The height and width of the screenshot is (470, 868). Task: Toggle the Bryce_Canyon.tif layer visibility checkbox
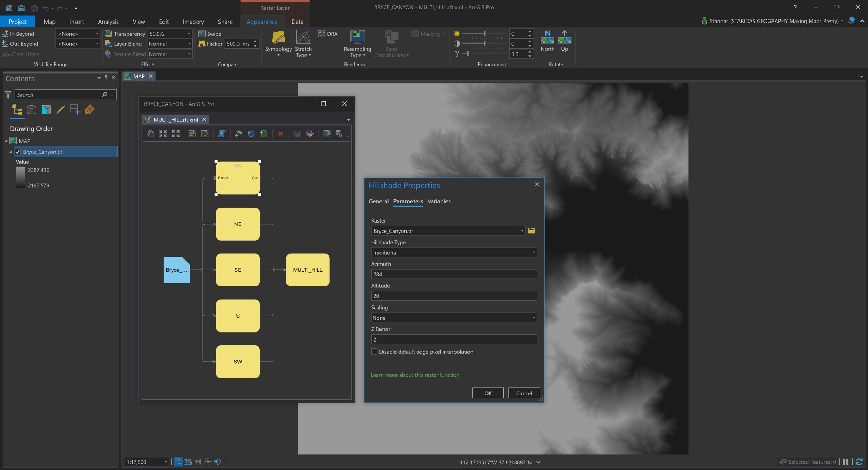pyautogui.click(x=18, y=152)
